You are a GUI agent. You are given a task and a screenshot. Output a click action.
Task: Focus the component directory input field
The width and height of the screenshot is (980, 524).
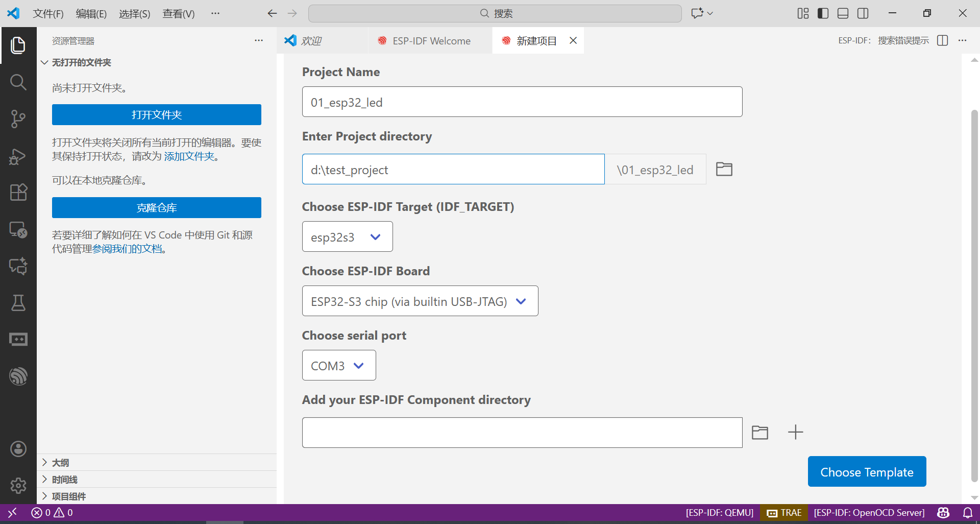click(522, 433)
